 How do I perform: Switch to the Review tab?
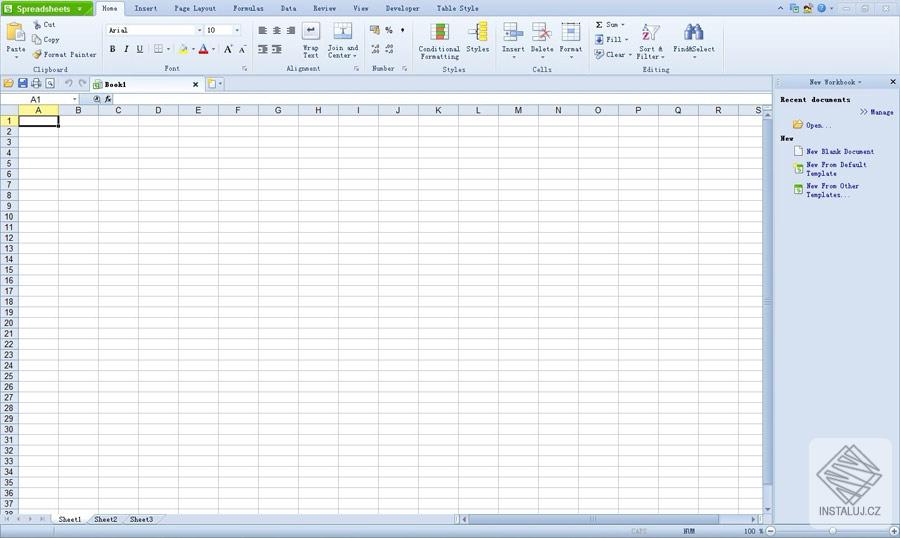pyautogui.click(x=324, y=8)
